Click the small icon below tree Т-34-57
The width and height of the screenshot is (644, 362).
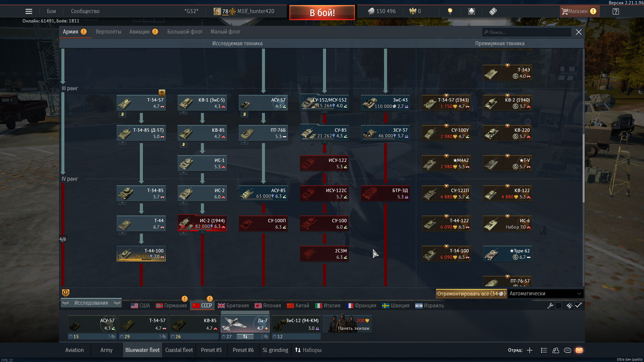pos(122,114)
